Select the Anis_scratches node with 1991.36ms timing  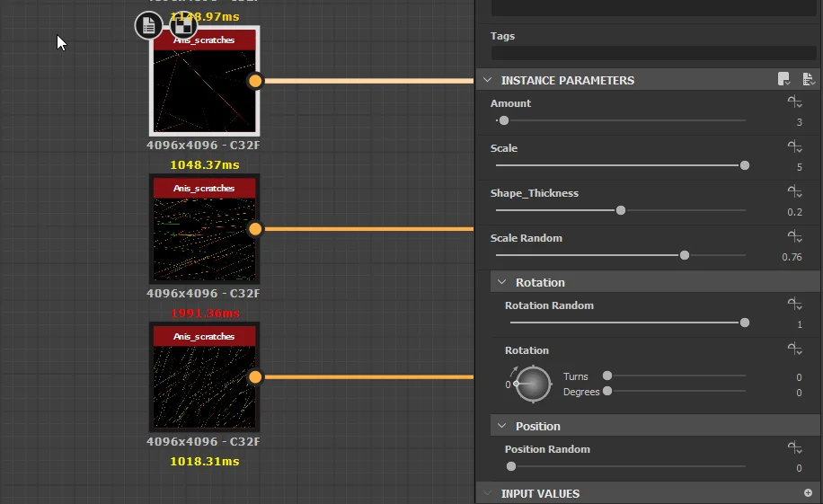[x=204, y=377]
